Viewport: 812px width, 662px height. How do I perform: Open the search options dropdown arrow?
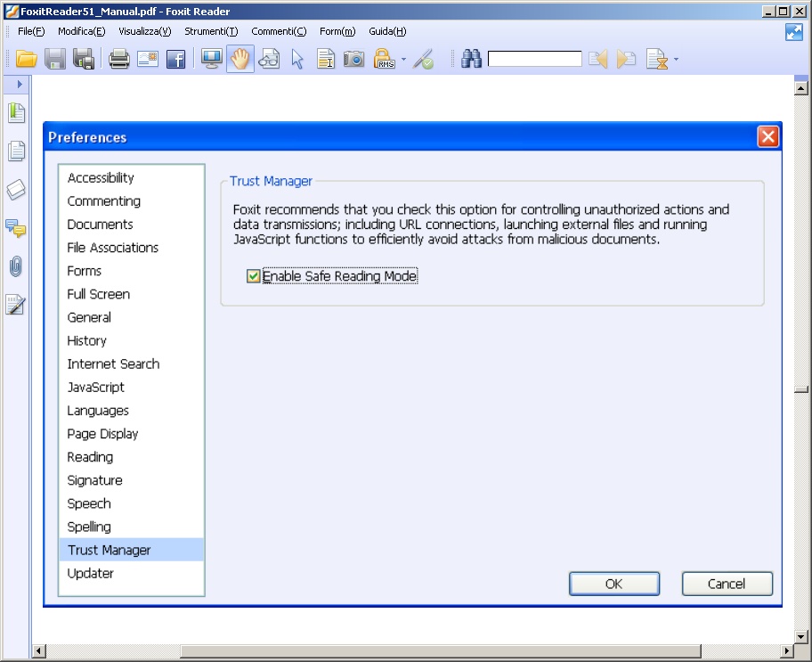coord(676,60)
